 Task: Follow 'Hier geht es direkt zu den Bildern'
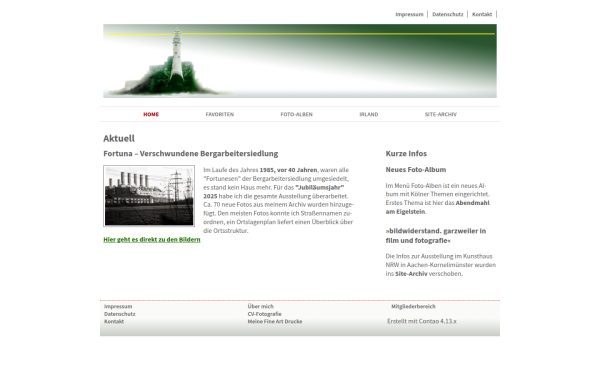tap(152, 240)
